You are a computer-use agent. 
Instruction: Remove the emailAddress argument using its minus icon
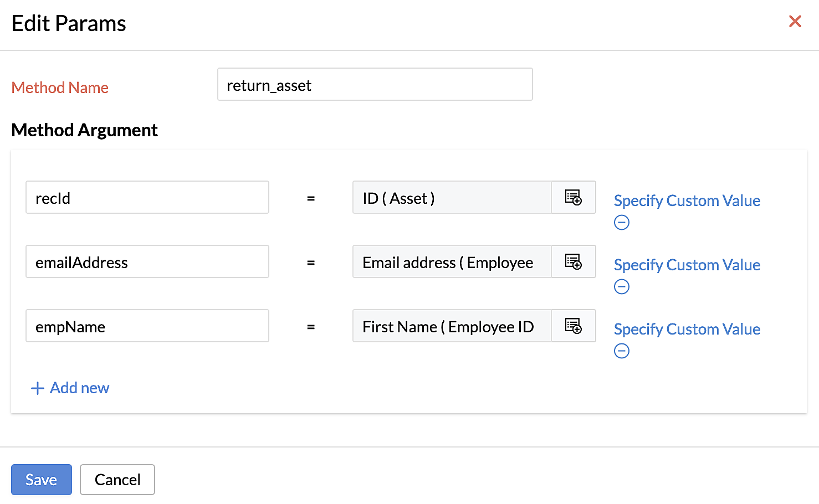(x=621, y=286)
